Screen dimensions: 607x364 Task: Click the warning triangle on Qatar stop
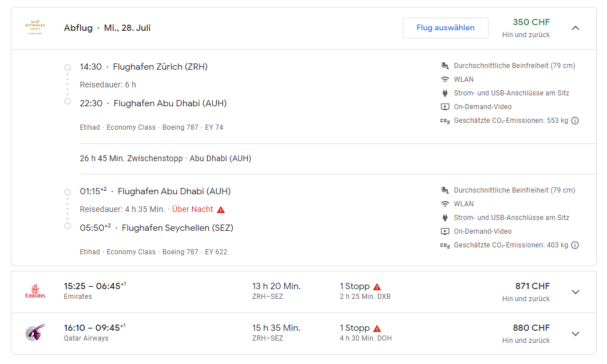[377, 329]
